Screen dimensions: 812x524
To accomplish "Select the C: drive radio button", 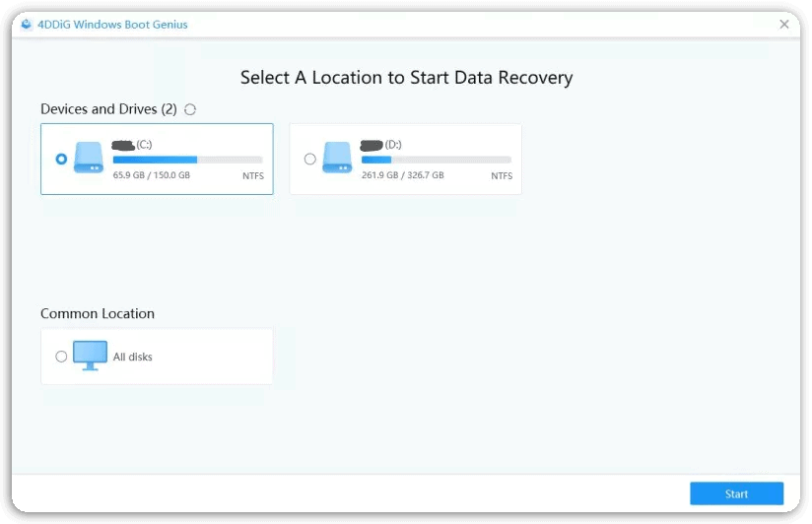I will [61, 159].
